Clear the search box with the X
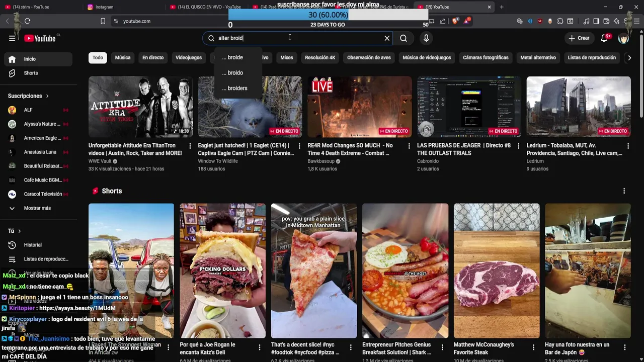 click(x=387, y=38)
